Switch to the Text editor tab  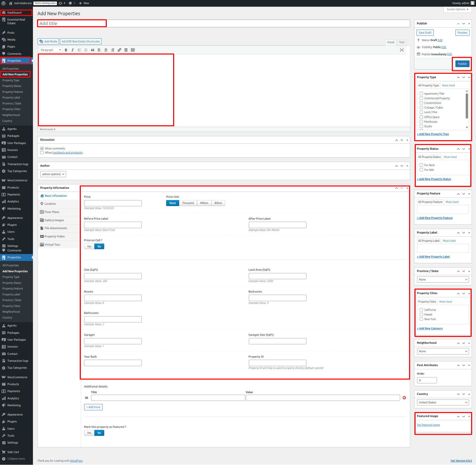[401, 42]
